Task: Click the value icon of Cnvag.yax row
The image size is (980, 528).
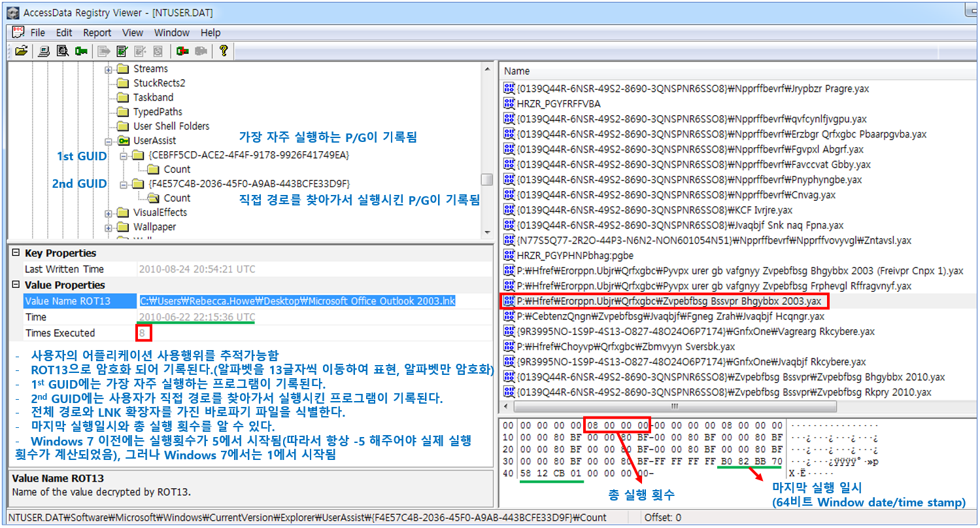Action: tap(509, 194)
